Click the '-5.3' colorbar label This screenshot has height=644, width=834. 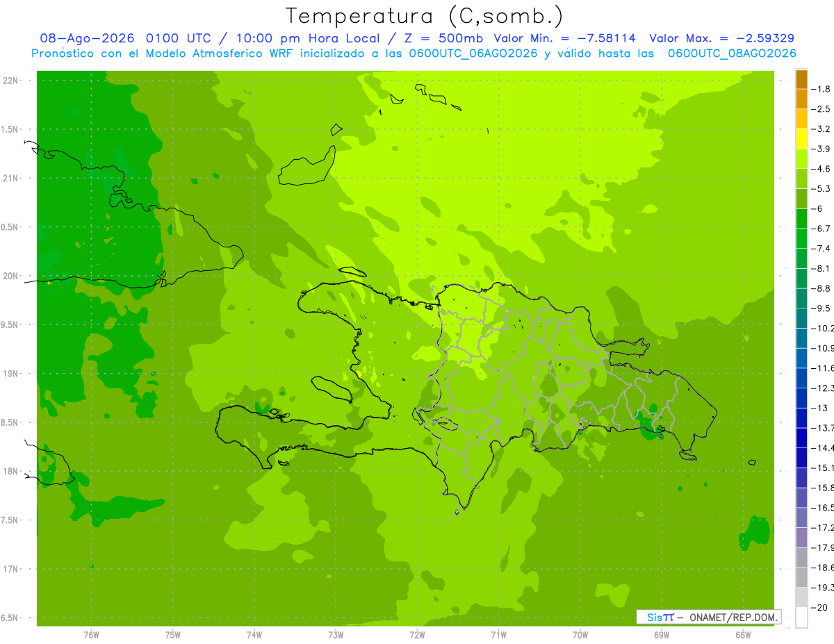(821, 189)
